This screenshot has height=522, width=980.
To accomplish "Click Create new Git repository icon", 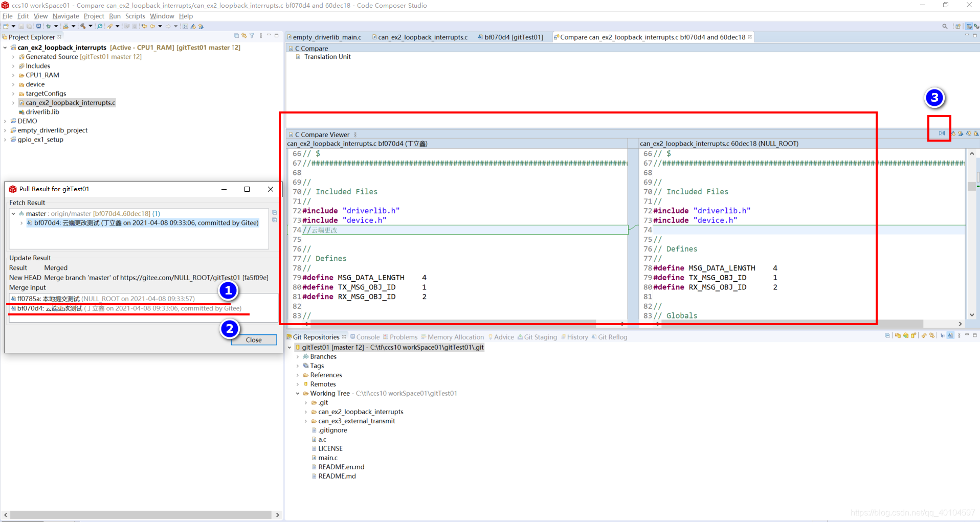I will tap(914, 335).
